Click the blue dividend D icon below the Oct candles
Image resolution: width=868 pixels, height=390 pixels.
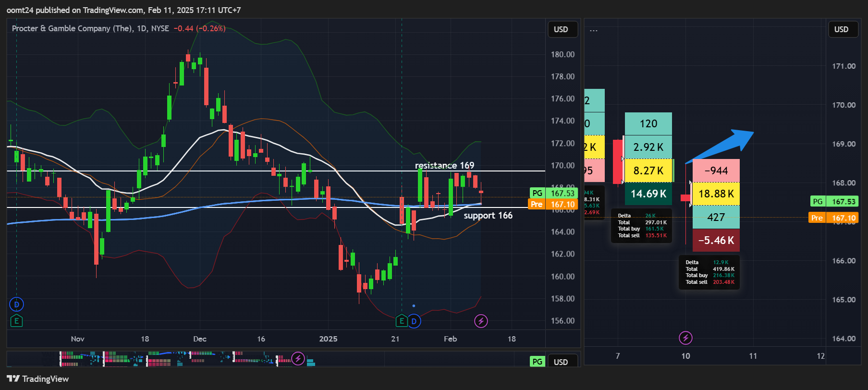[17, 304]
